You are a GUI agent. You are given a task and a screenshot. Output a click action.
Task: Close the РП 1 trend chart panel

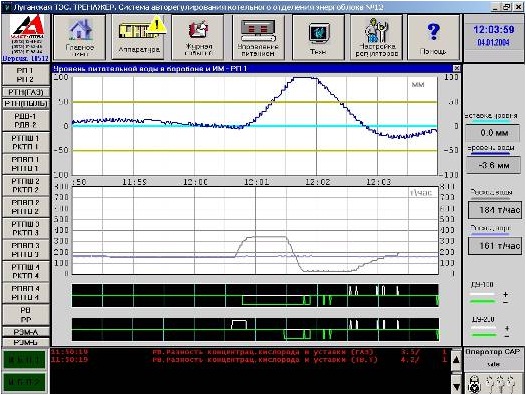point(456,68)
